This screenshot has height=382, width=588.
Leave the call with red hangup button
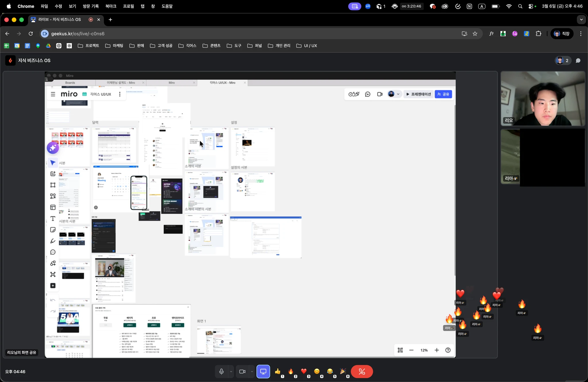pos(362,372)
